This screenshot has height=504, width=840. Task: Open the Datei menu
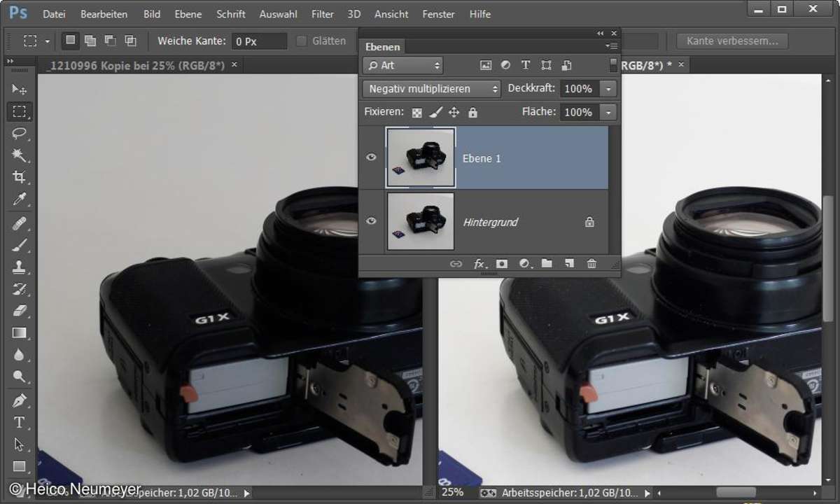coord(54,14)
